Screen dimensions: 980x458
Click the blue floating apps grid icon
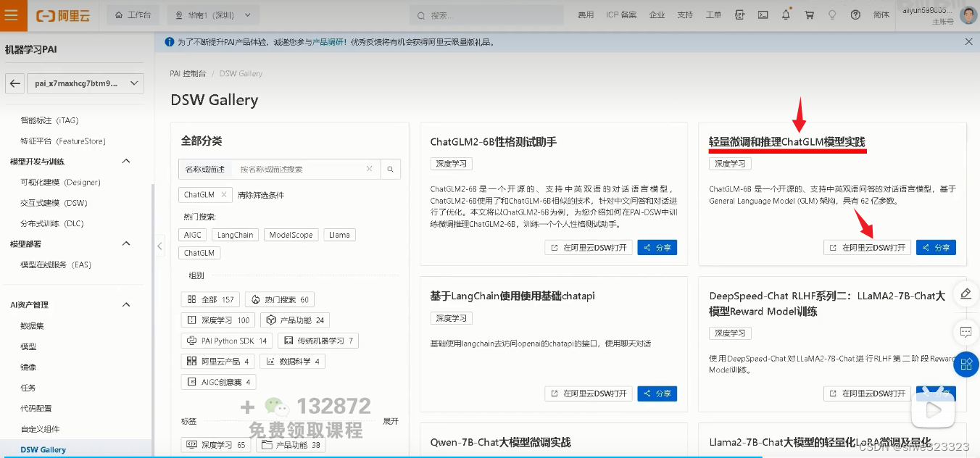966,365
